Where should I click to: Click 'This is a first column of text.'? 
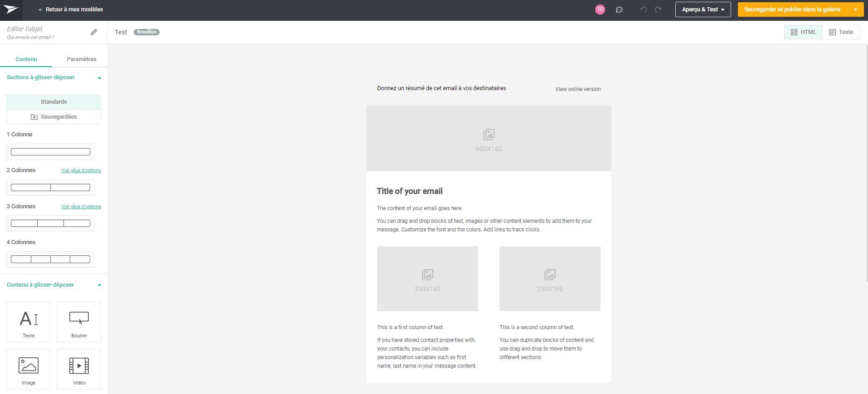[x=411, y=327]
